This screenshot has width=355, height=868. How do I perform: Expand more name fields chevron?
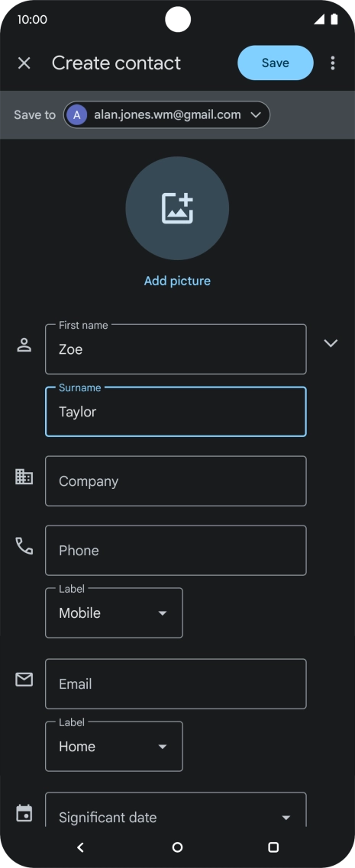point(331,343)
